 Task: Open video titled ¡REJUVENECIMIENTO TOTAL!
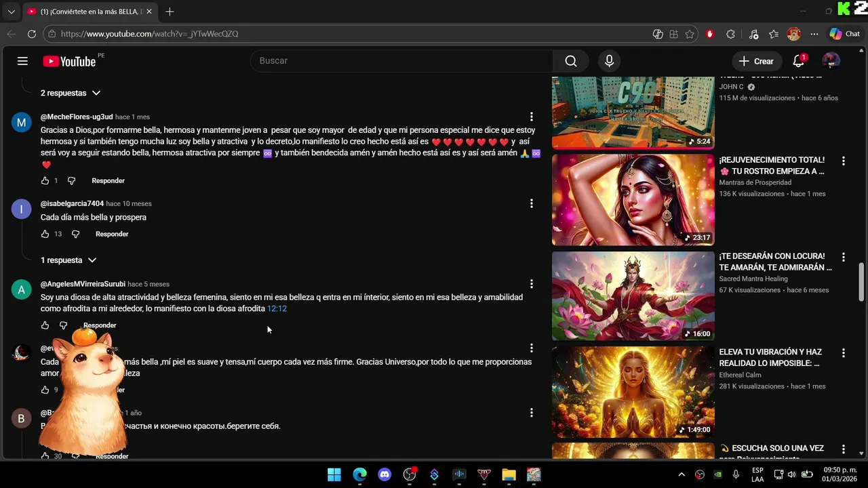pyautogui.click(x=772, y=165)
